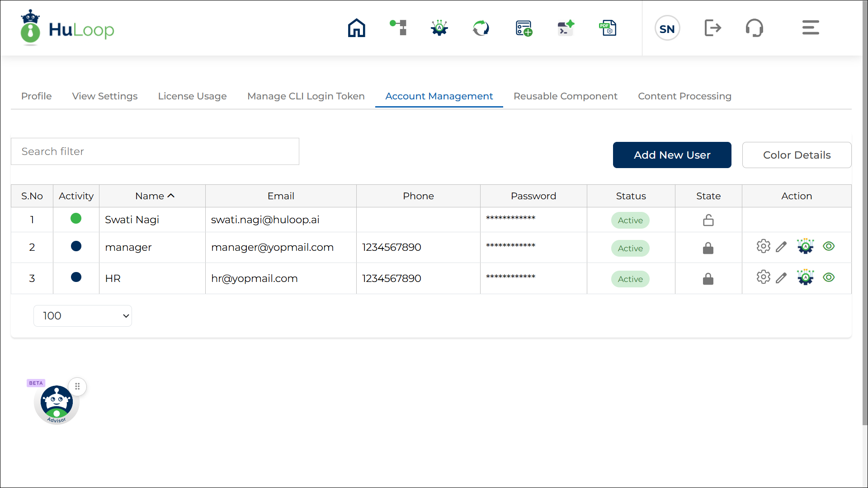Screen dimensions: 868x488
Task: Toggle the lock state for manager
Action: pyautogui.click(x=708, y=248)
